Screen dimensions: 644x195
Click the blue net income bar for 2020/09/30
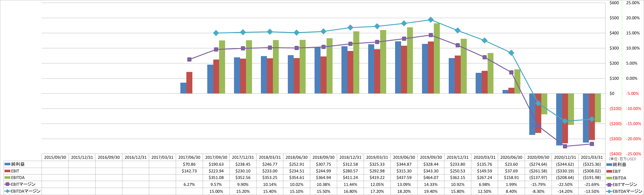point(532,114)
